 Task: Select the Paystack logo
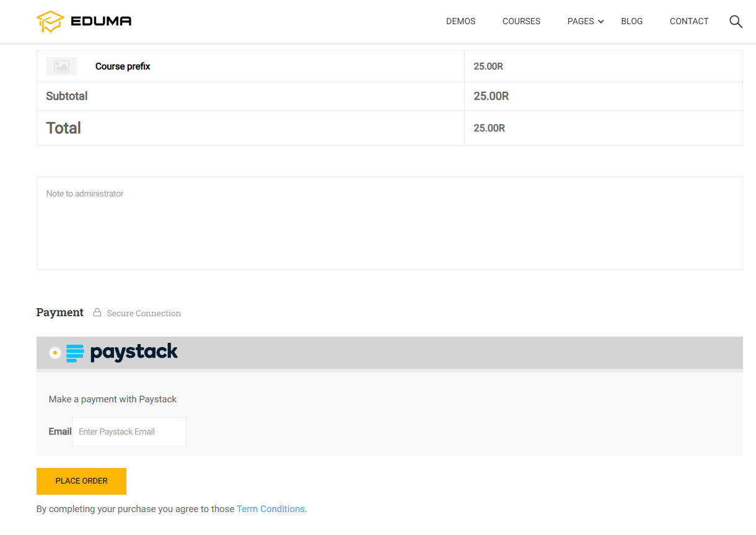pos(122,353)
